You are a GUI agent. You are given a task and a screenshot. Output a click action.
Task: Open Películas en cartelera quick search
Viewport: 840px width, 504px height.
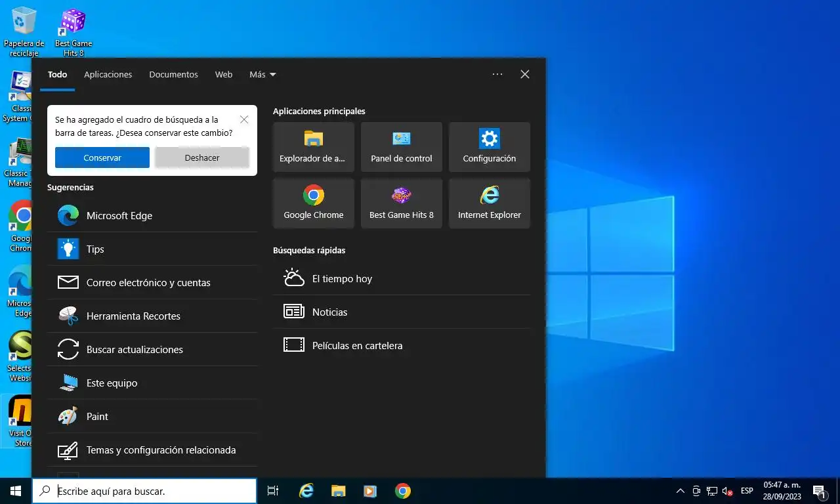tap(402, 345)
